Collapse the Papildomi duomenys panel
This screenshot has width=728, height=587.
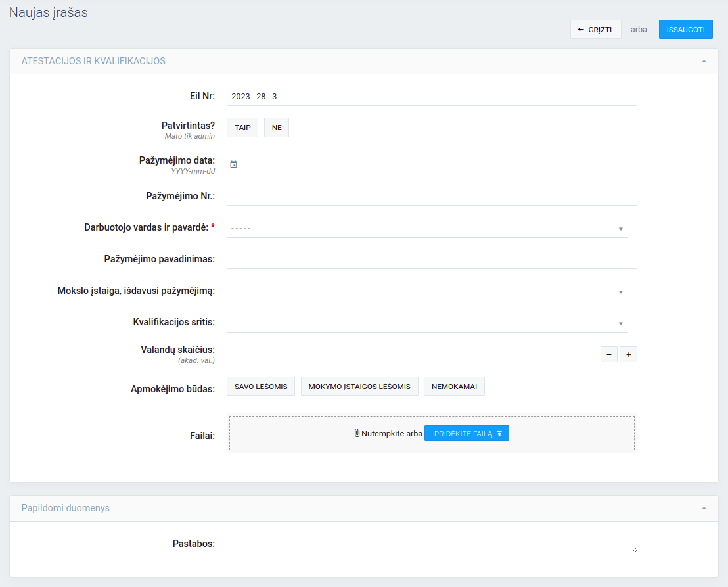704,508
